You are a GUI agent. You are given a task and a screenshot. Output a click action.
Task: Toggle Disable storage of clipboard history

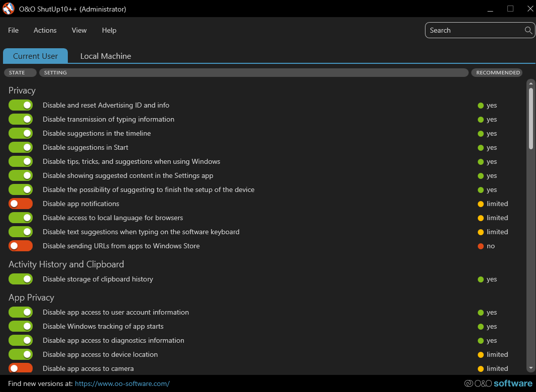(21, 279)
